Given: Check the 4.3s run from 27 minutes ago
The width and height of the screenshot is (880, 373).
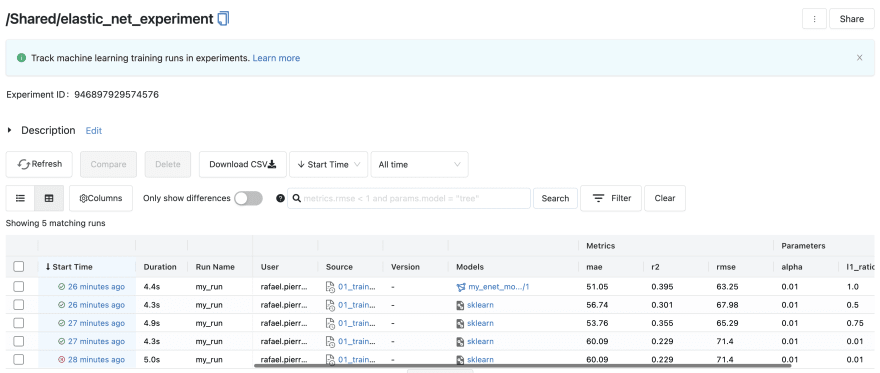Looking at the screenshot, I should [x=19, y=341].
